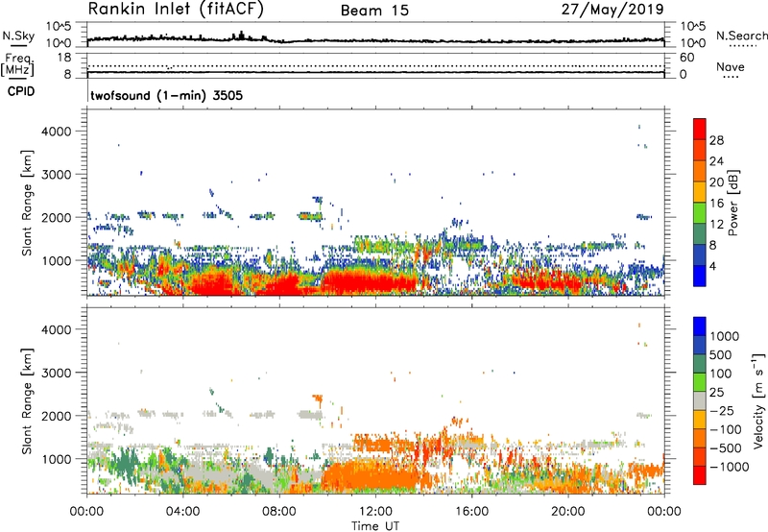Click the 18 frequency axis tick

click(63, 58)
